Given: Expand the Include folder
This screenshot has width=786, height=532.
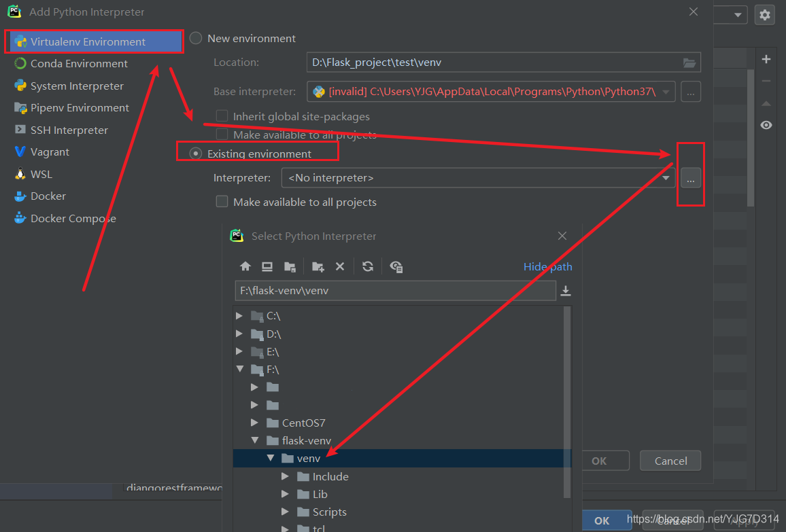Looking at the screenshot, I should pos(285,476).
